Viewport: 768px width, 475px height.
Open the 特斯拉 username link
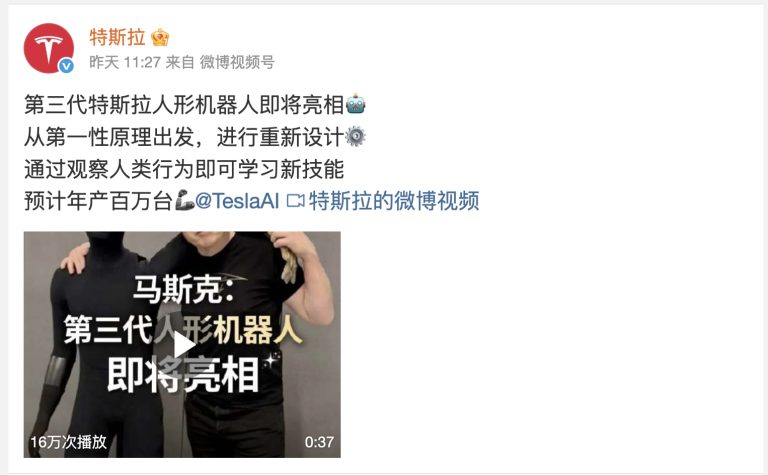point(118,38)
